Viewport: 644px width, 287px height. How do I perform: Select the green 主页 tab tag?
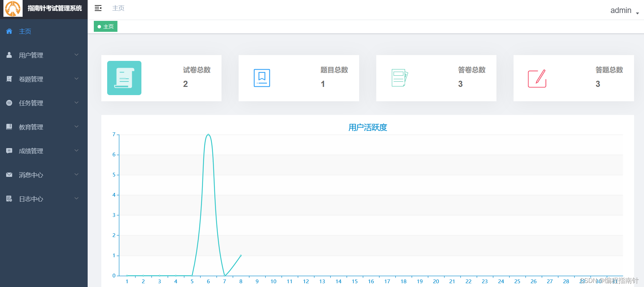coord(106,27)
